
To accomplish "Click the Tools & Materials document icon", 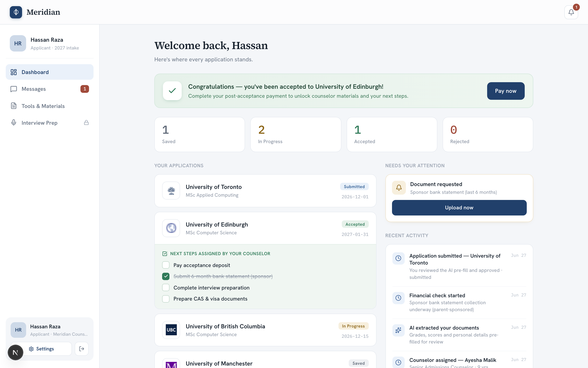I will coord(14,106).
